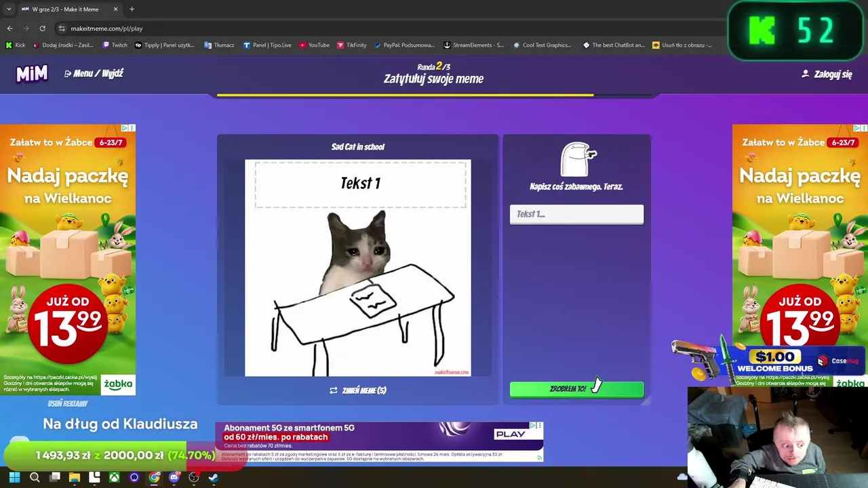Open Usuń tło z obrazu bookmark
Screen dimensions: 868x488
click(x=682, y=45)
